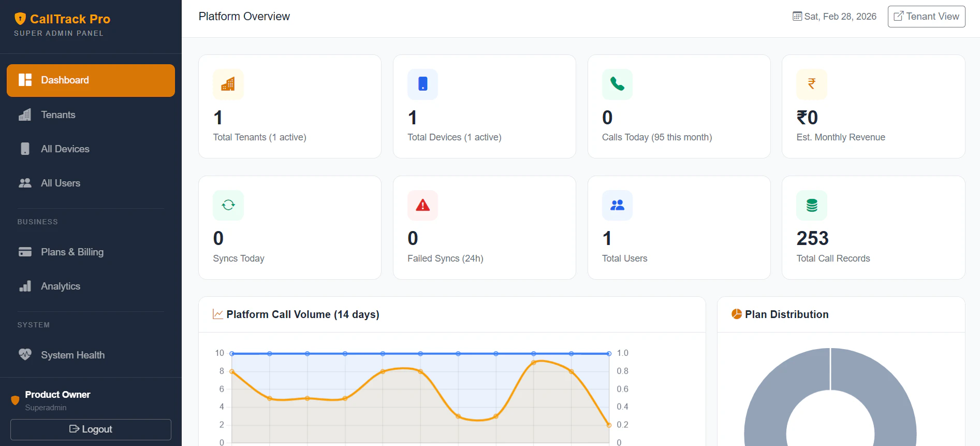Navigate to All Users

pos(91,183)
